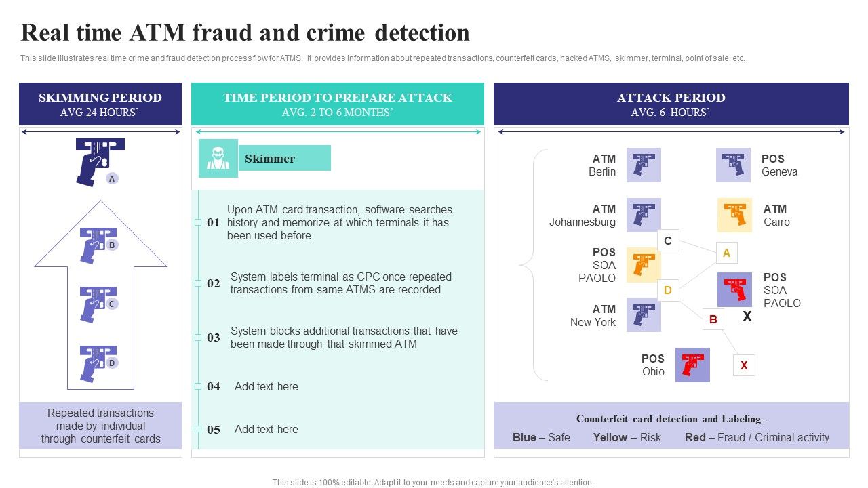
Task: Click step 04 Add text here placeholder
Action: click(x=267, y=386)
